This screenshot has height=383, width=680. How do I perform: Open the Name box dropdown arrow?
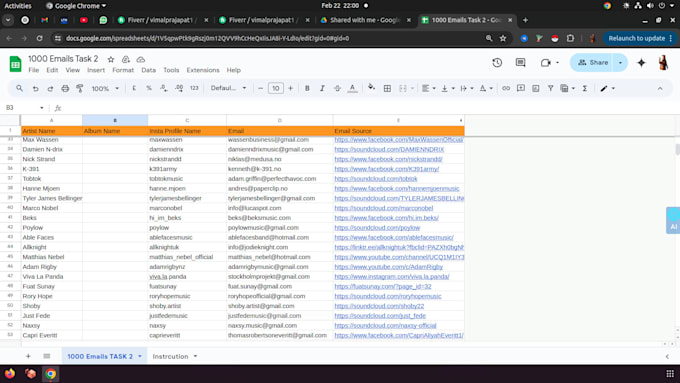click(x=42, y=108)
